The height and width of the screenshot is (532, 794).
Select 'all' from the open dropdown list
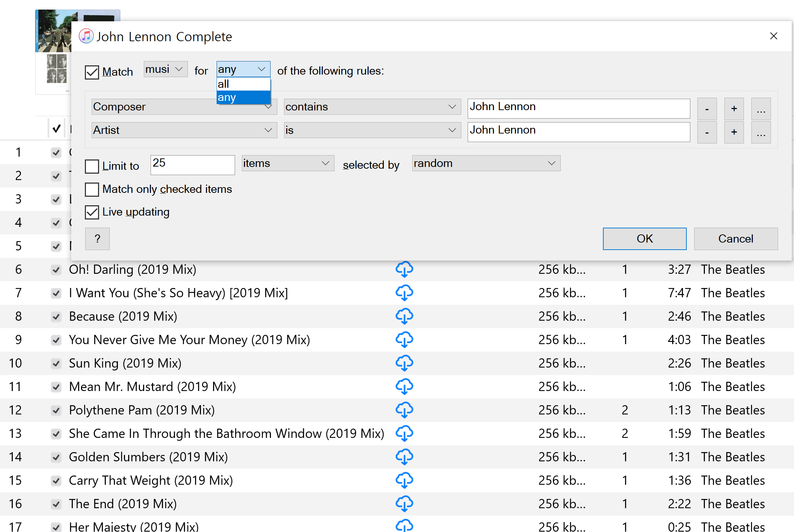coord(243,84)
